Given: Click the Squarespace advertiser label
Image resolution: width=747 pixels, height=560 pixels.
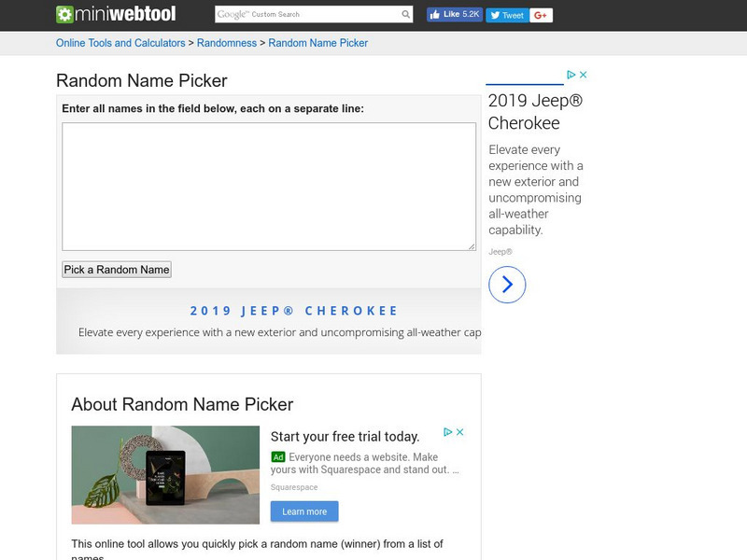Looking at the screenshot, I should pos(294,487).
